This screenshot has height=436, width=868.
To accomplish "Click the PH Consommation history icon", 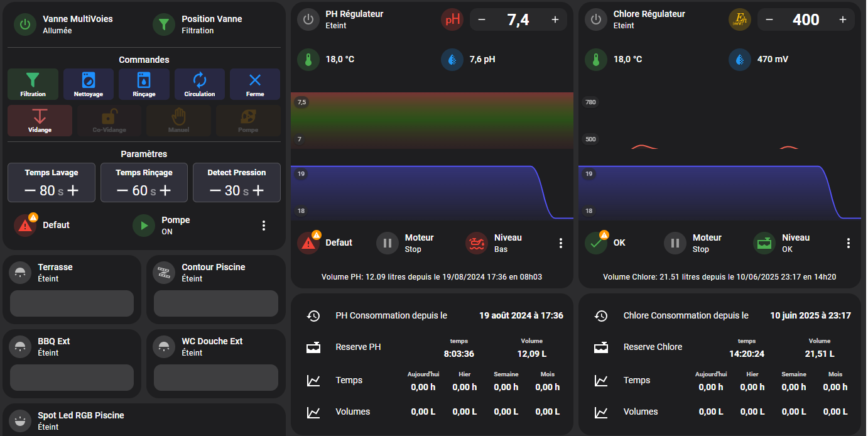I will pyautogui.click(x=313, y=316).
